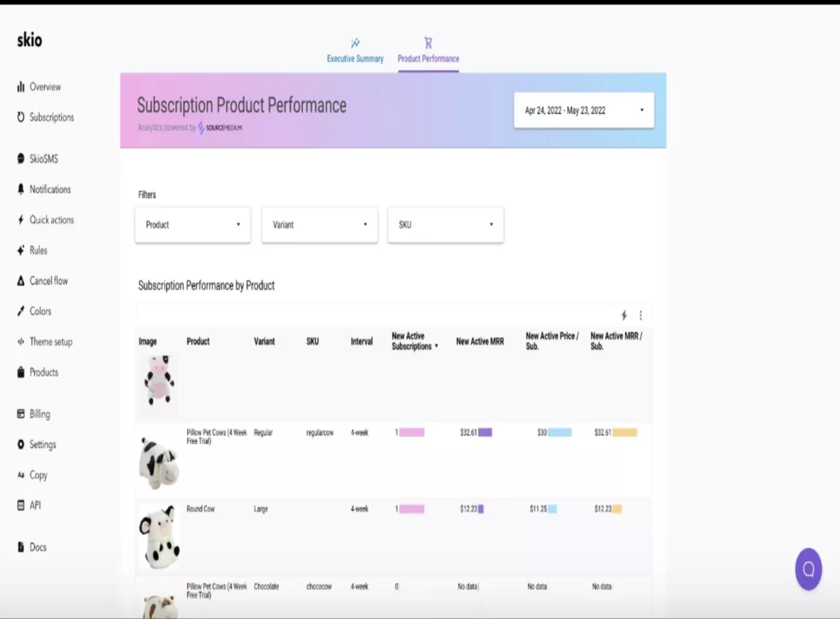Screen dimensions: 840x619
Task: Expand the Product filter dropdown
Action: pyautogui.click(x=192, y=225)
